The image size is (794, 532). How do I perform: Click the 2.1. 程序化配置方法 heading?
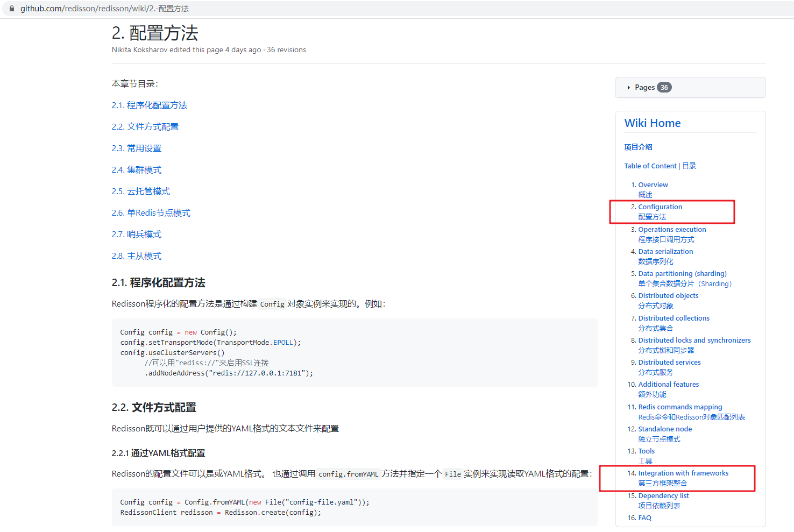(159, 283)
